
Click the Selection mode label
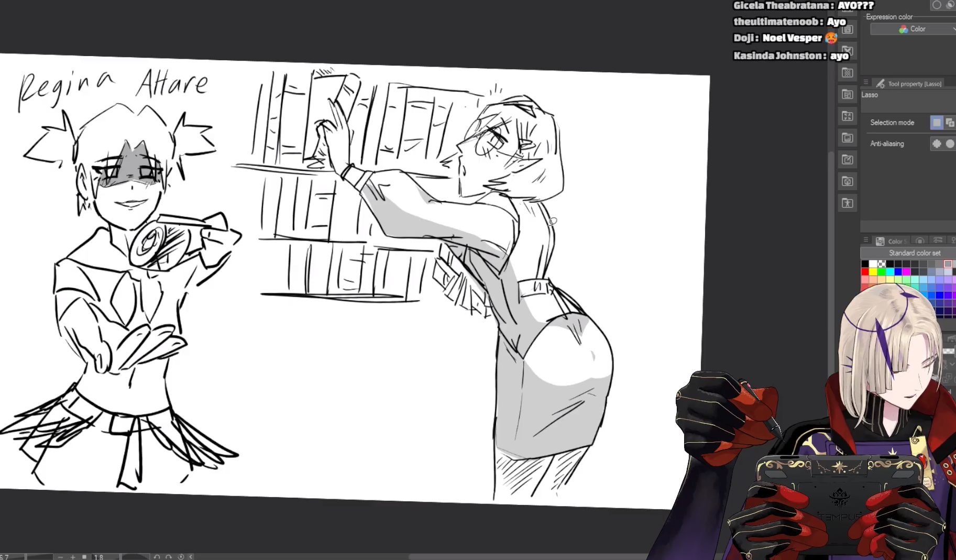pos(892,123)
